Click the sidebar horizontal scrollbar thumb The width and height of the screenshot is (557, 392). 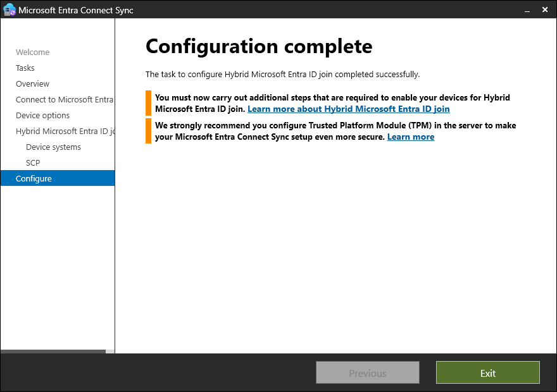[53, 352]
